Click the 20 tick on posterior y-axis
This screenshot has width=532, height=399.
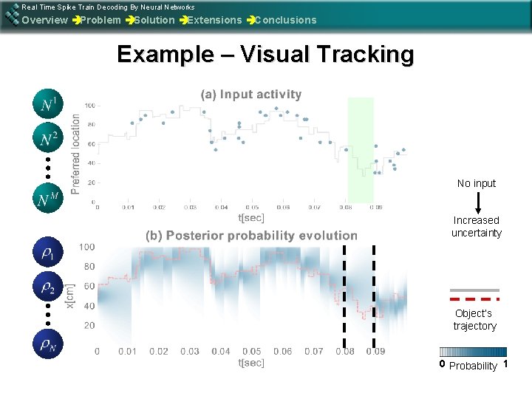click(x=89, y=325)
